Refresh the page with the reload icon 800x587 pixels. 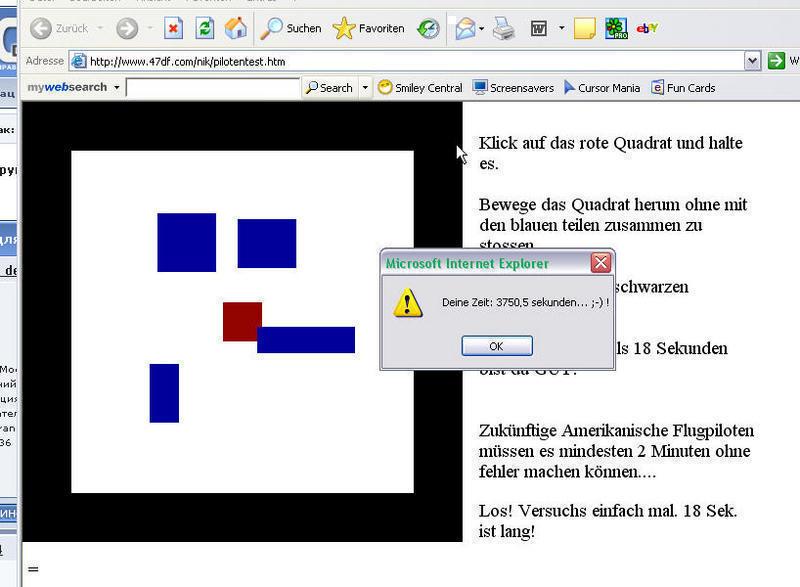204,29
